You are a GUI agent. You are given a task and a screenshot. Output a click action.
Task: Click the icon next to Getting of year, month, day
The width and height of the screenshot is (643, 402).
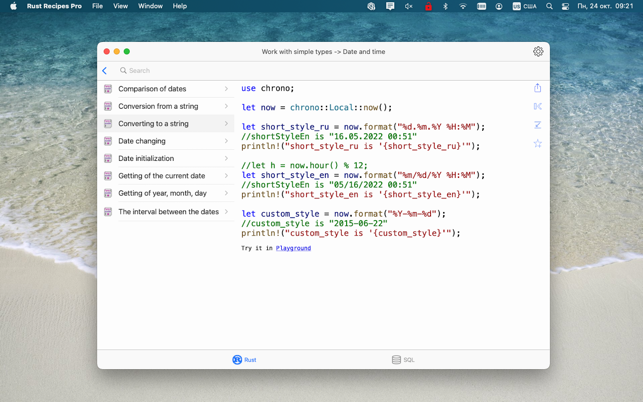click(108, 193)
